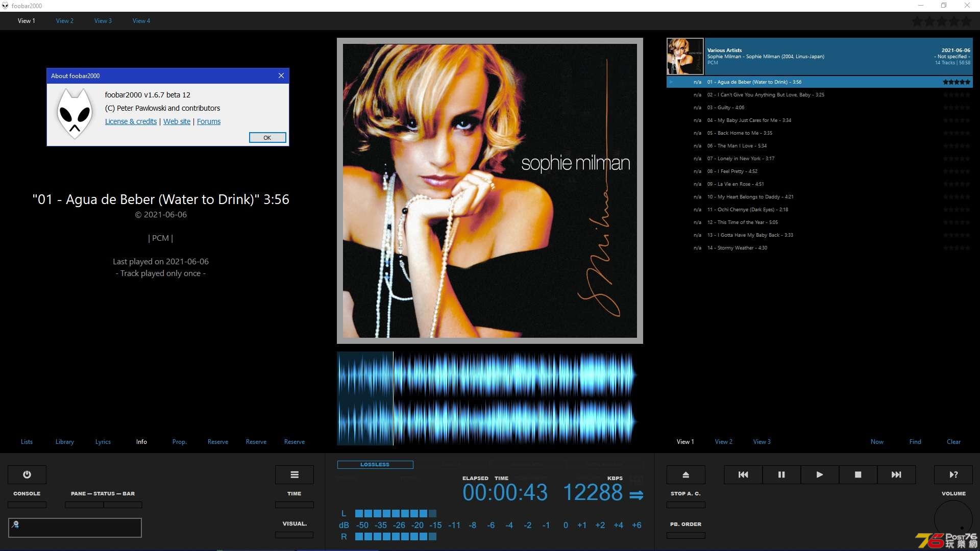980x551 pixels.
Task: Click the search input field with magnifier
Action: 75,528
